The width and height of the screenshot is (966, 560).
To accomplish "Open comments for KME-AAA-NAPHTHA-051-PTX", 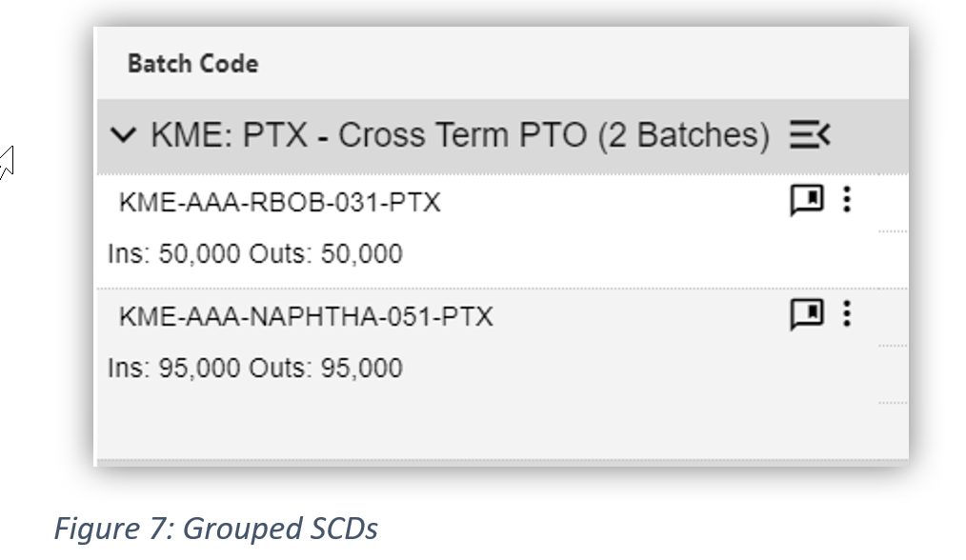I will click(x=807, y=314).
